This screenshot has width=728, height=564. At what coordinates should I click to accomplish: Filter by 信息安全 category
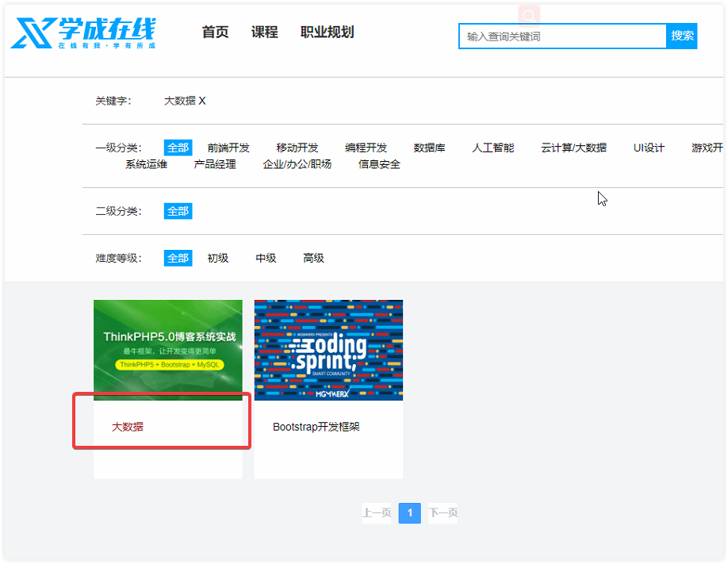click(x=379, y=164)
